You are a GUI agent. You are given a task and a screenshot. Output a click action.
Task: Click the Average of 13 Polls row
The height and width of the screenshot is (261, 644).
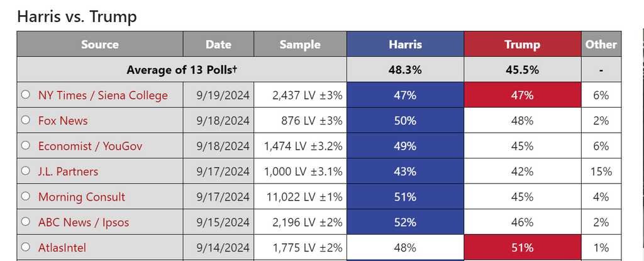click(x=181, y=70)
